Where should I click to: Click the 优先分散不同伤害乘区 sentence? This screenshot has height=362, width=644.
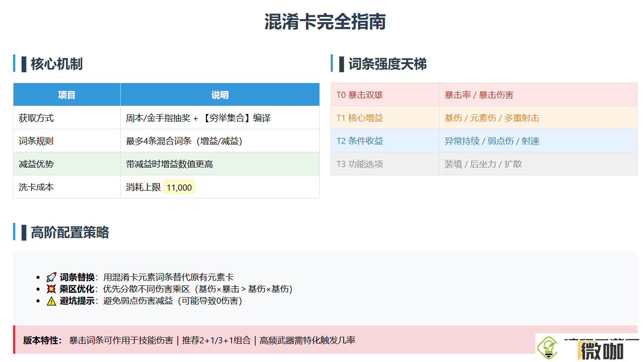198,289
